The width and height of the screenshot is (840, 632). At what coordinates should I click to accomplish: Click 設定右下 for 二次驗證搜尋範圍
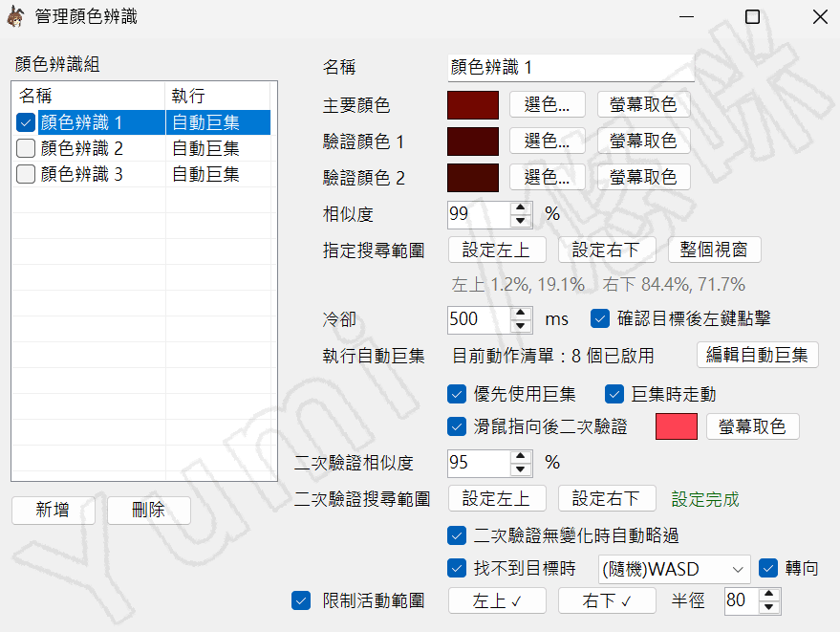pos(607,498)
